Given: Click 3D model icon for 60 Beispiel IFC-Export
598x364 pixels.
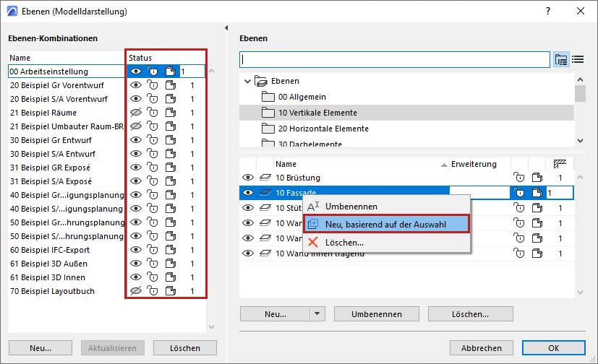Looking at the screenshot, I should [x=170, y=250].
